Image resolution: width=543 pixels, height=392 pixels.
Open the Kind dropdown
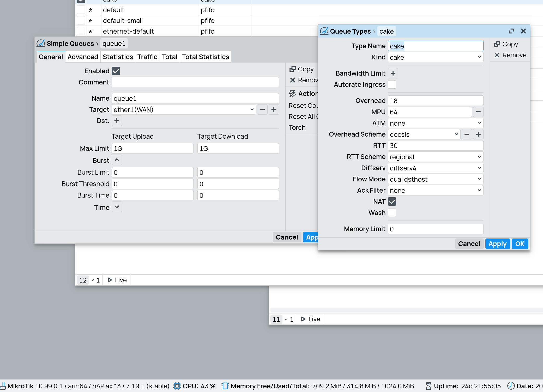pos(436,57)
